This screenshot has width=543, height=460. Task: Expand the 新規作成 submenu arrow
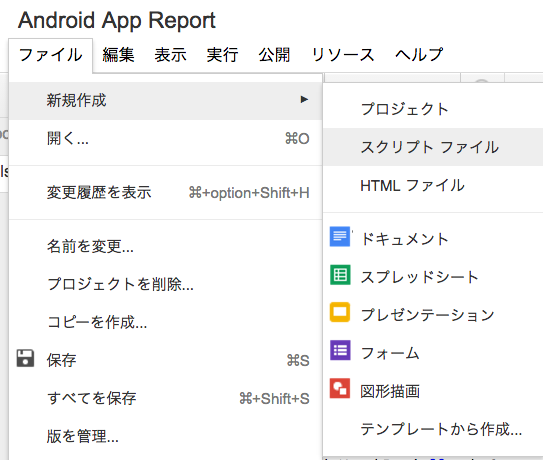pos(304,100)
